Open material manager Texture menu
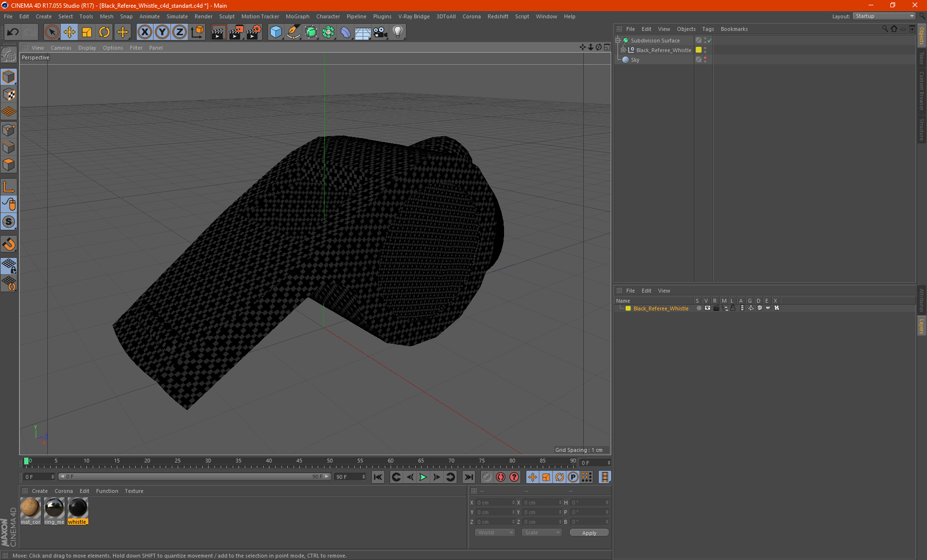Image resolution: width=927 pixels, height=560 pixels. tap(134, 491)
